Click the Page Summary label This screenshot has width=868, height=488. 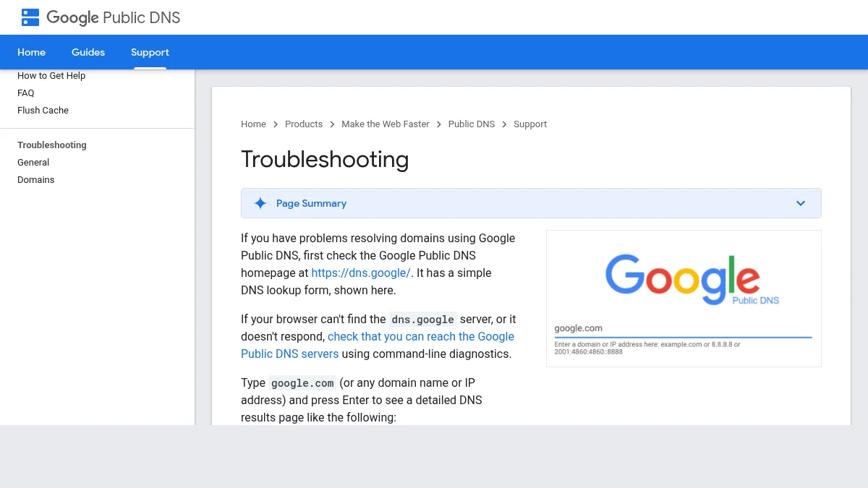pyautogui.click(x=311, y=203)
